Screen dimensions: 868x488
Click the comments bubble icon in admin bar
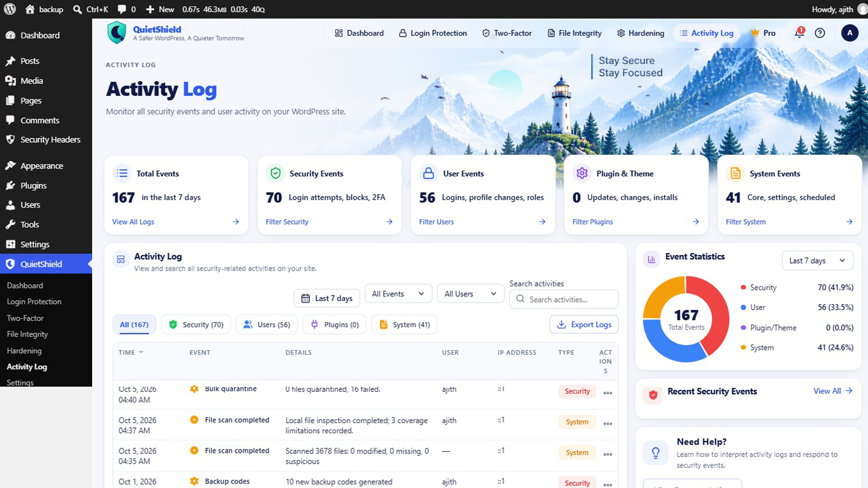[x=122, y=9]
